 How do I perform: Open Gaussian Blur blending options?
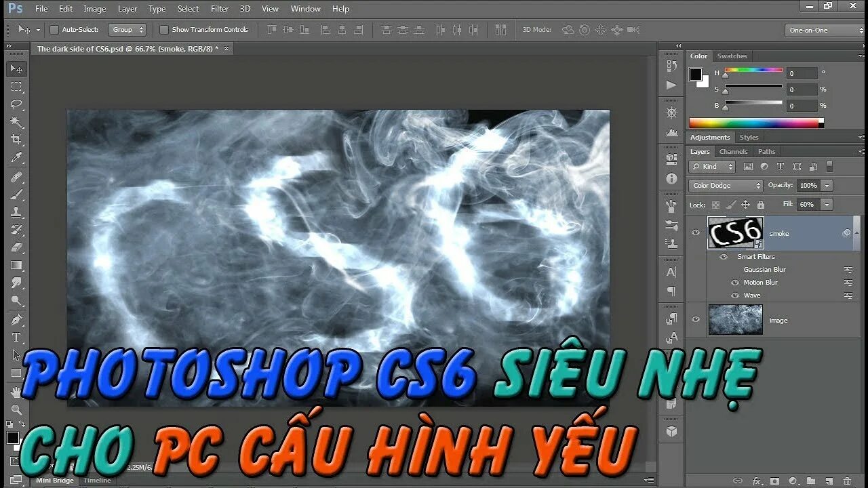tap(848, 270)
